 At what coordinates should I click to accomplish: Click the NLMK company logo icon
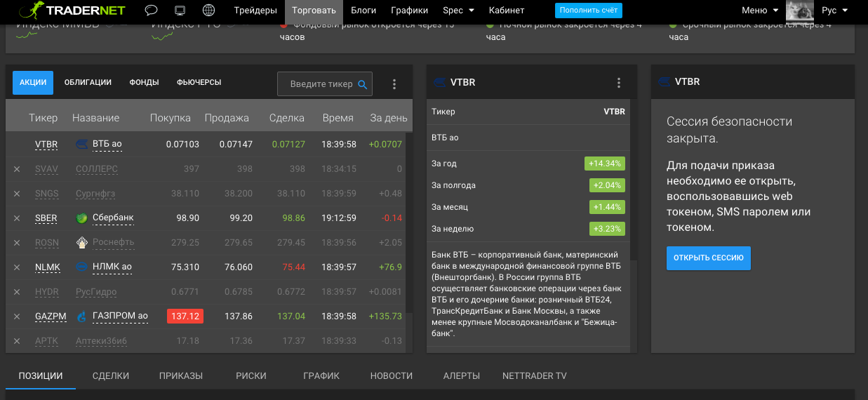point(81,267)
